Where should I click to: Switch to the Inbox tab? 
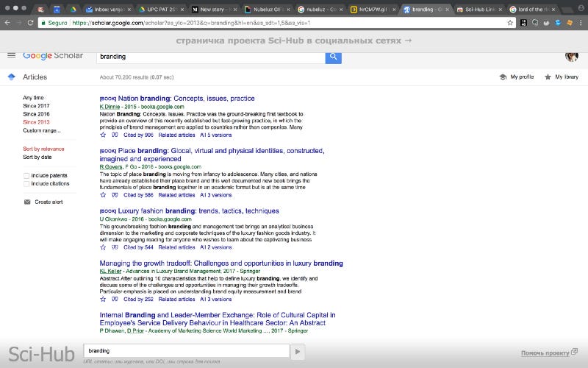pyautogui.click(x=107, y=10)
